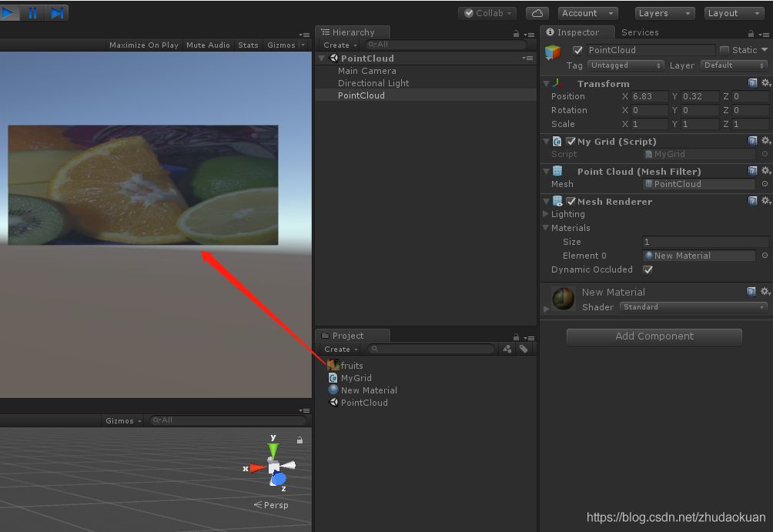Toggle PointCloud object active checkbox
The image size is (773, 532).
[577, 50]
